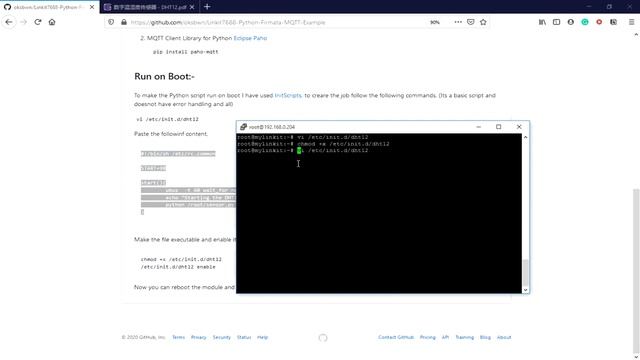Close the PuTTY terminal window
640x360 pixels.
click(519, 127)
